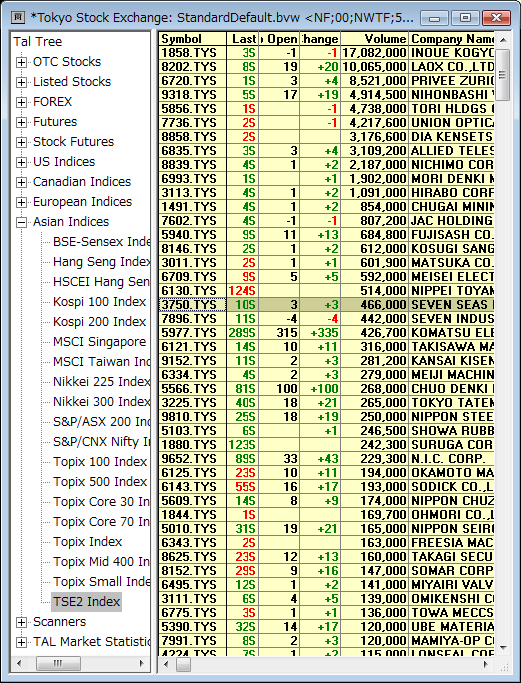Select MSCI Taiwan Index item
Screen dimensions: 521x683
[x=101, y=362]
